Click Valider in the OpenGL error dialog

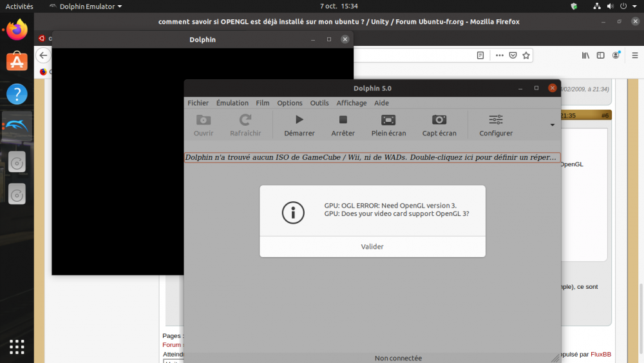pyautogui.click(x=372, y=247)
